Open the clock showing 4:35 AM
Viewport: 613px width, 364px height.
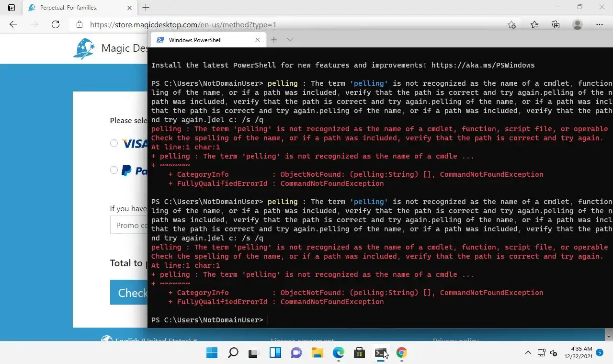[x=578, y=353]
